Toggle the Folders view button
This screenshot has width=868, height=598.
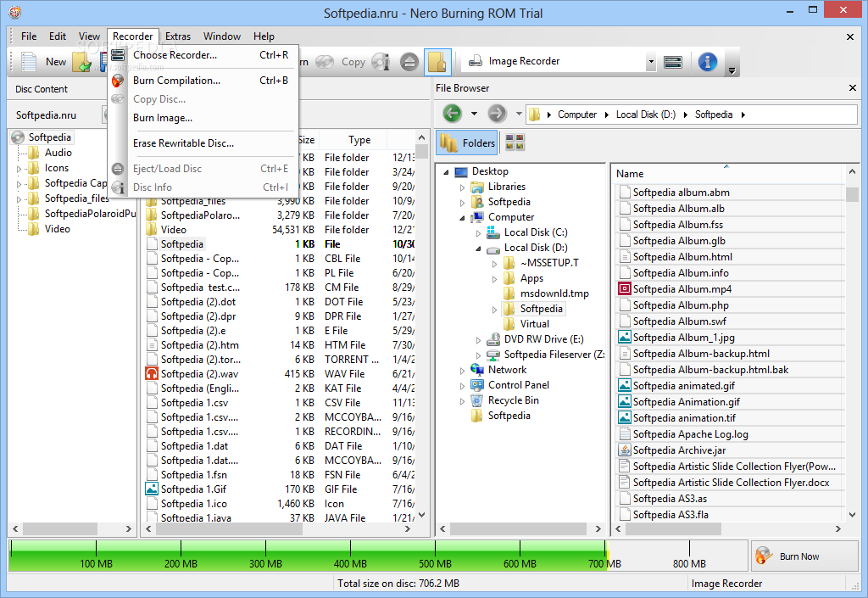[468, 143]
